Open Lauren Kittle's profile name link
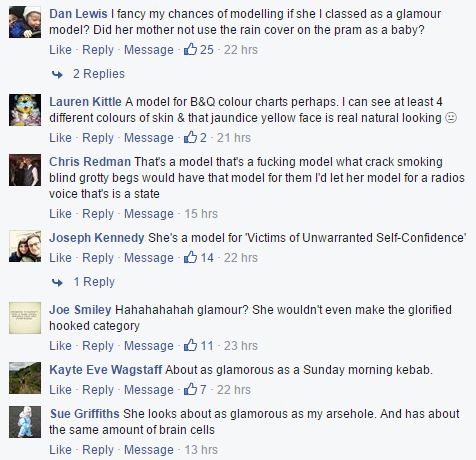This screenshot has width=476, height=460. click(85, 102)
